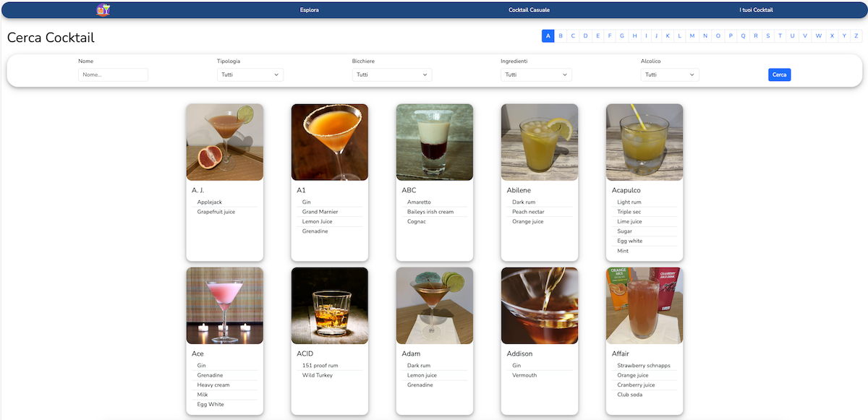Image resolution: width=868 pixels, height=420 pixels.
Task: Click the Acapulco cocktail image
Action: [x=644, y=142]
